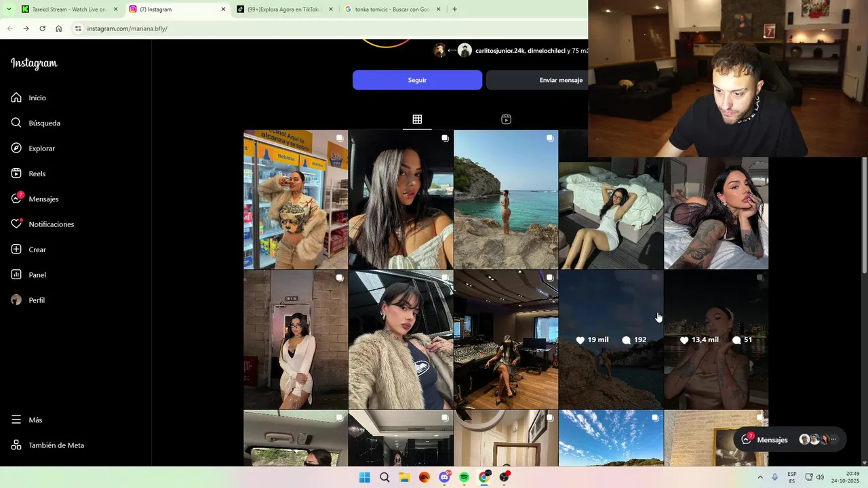
Task: Click the Instagram logo
Action: (x=34, y=64)
